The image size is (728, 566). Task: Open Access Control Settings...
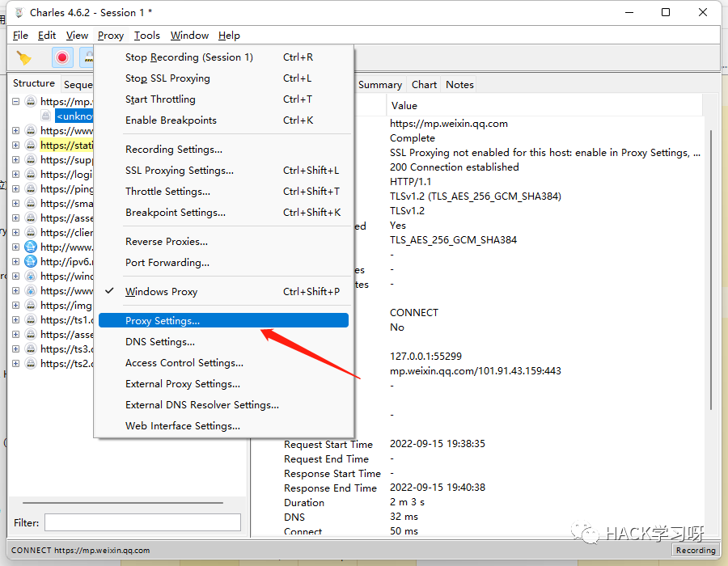point(223,362)
